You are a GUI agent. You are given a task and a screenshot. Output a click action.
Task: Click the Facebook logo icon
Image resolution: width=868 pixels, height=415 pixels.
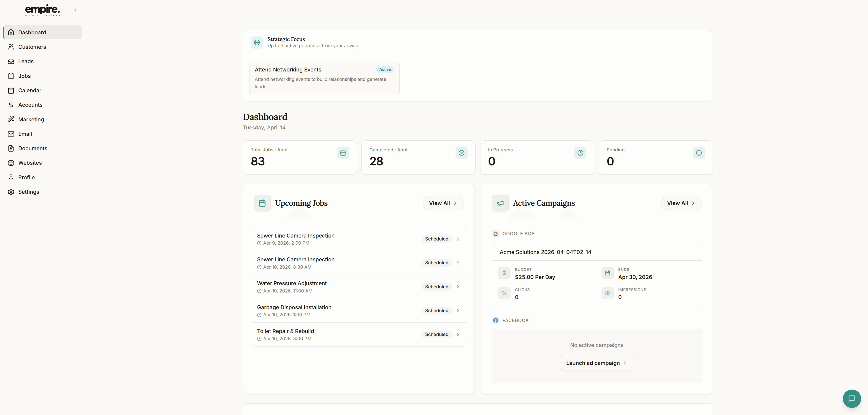click(495, 320)
